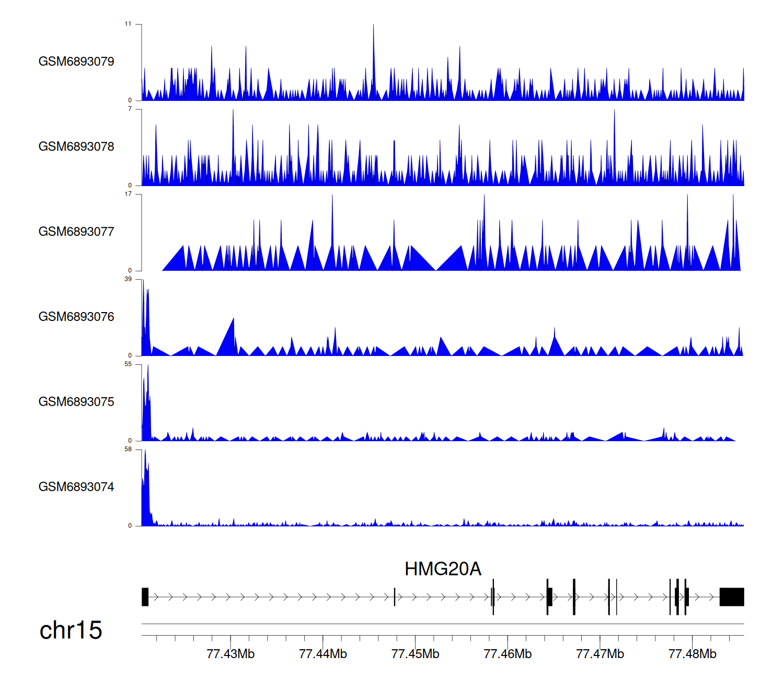Click the large final HMG20A exon block

point(732,597)
